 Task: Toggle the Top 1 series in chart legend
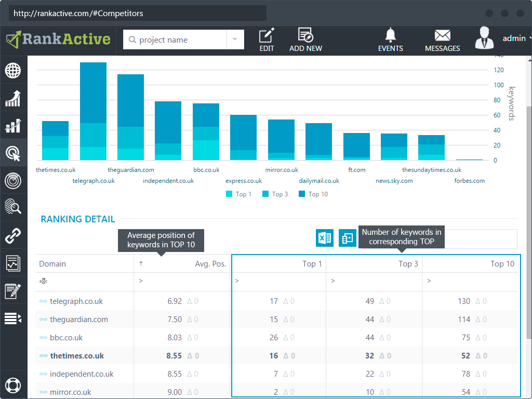[x=238, y=194]
